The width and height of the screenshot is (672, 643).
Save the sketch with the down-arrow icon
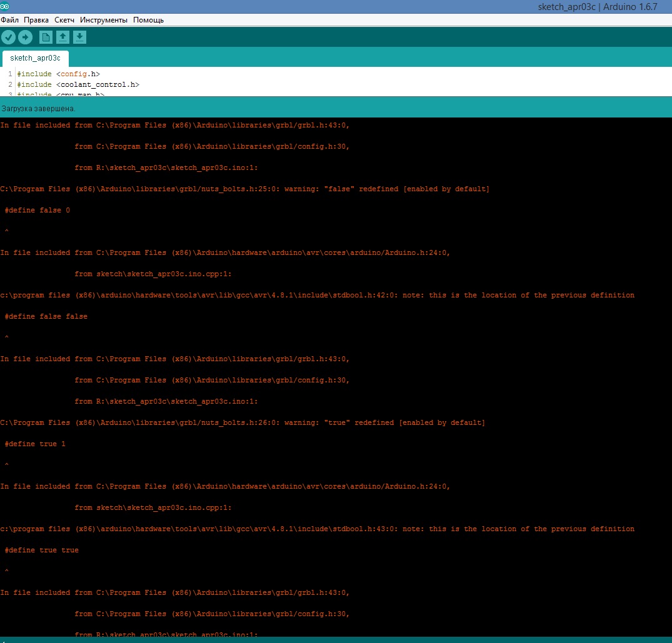(80, 37)
